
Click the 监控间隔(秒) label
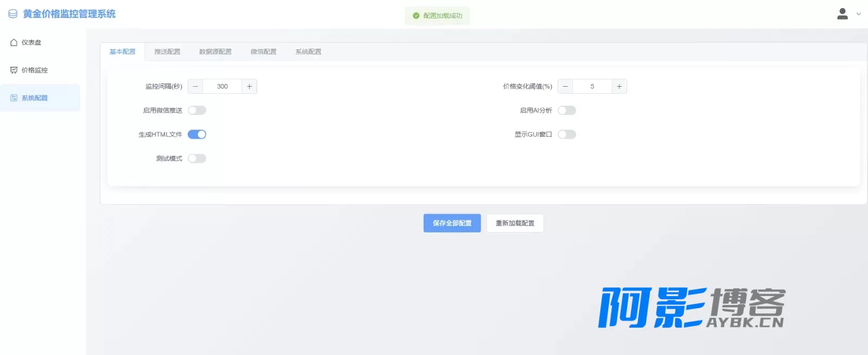[164, 86]
